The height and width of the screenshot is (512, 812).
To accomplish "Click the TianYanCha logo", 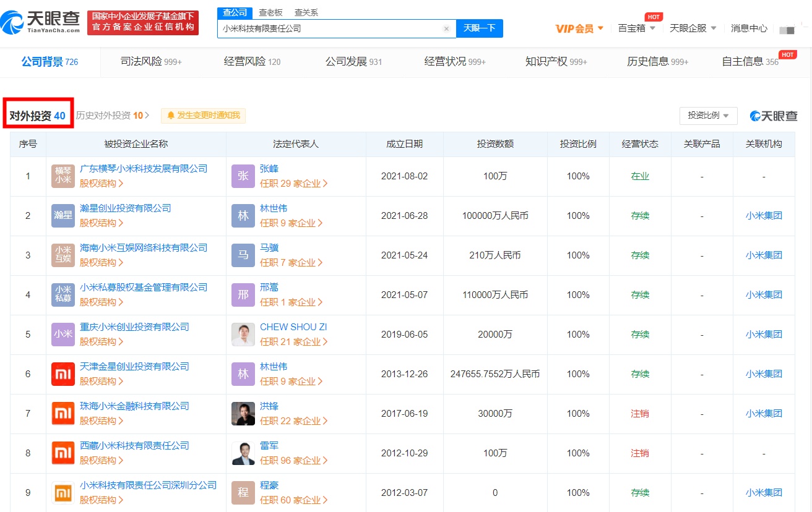I will point(41,23).
